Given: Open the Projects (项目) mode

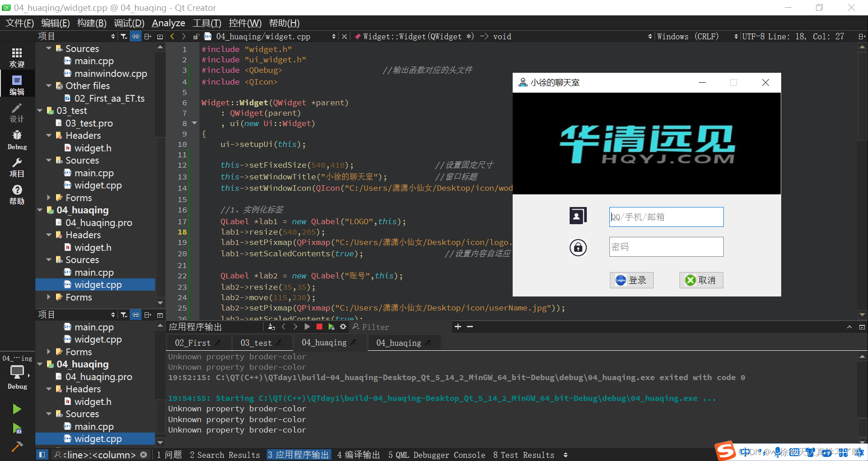Looking at the screenshot, I should [x=17, y=168].
